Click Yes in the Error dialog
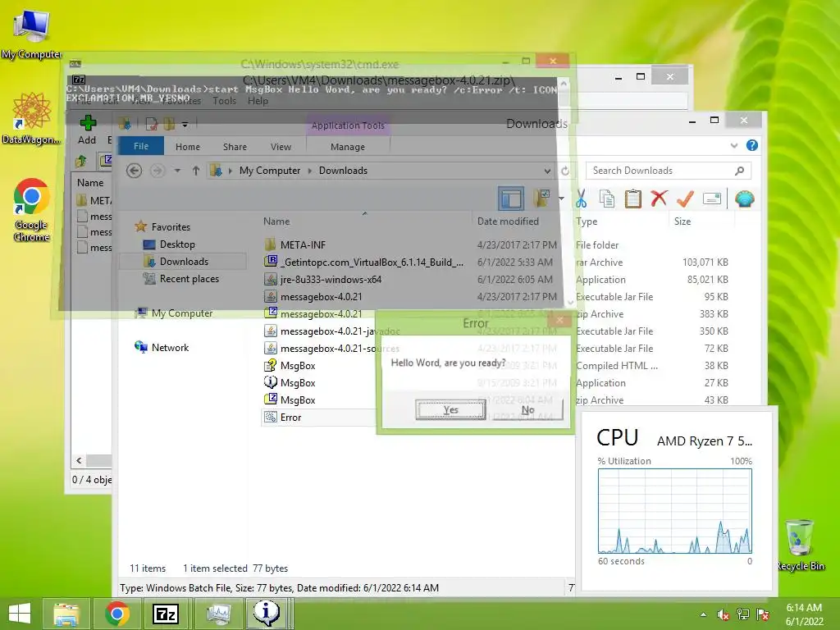 tap(450, 410)
